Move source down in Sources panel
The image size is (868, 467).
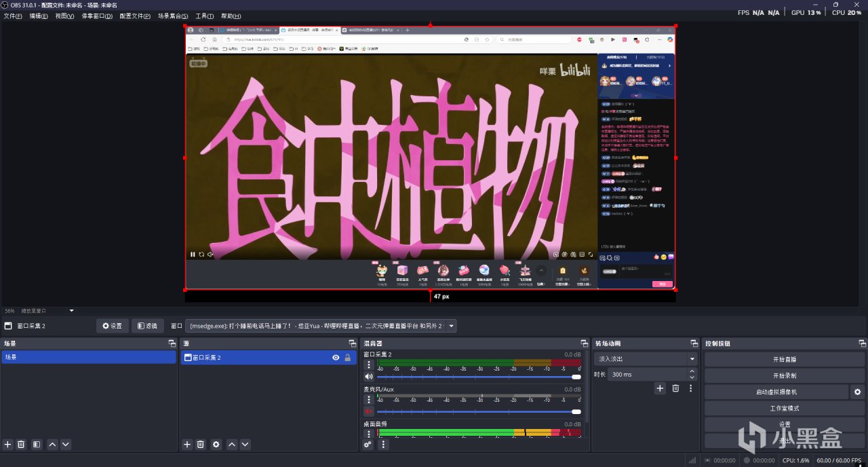click(245, 445)
